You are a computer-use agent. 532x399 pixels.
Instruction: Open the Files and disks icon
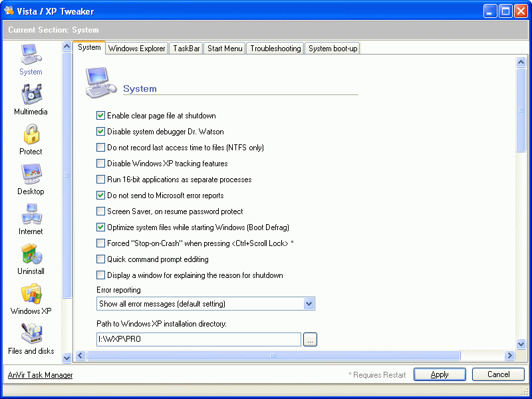(x=31, y=334)
